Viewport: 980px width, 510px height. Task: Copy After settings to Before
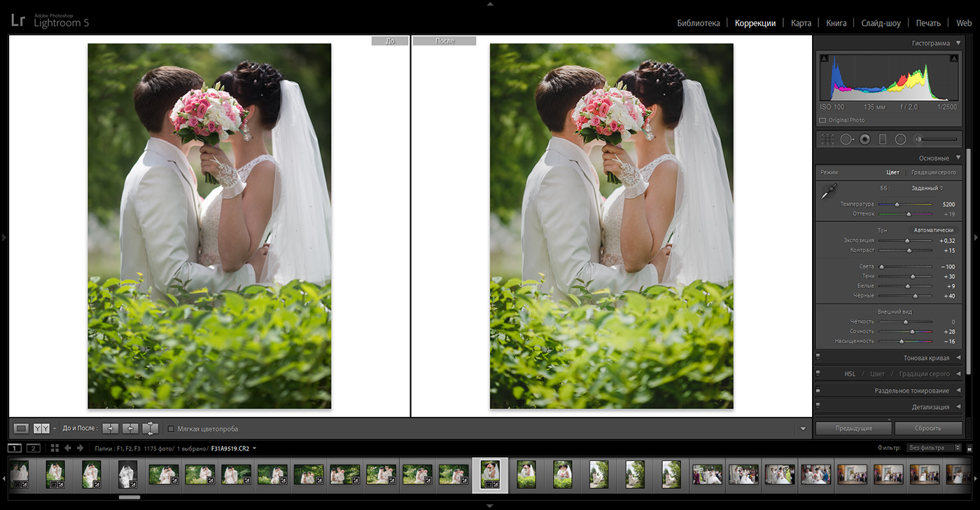click(130, 429)
